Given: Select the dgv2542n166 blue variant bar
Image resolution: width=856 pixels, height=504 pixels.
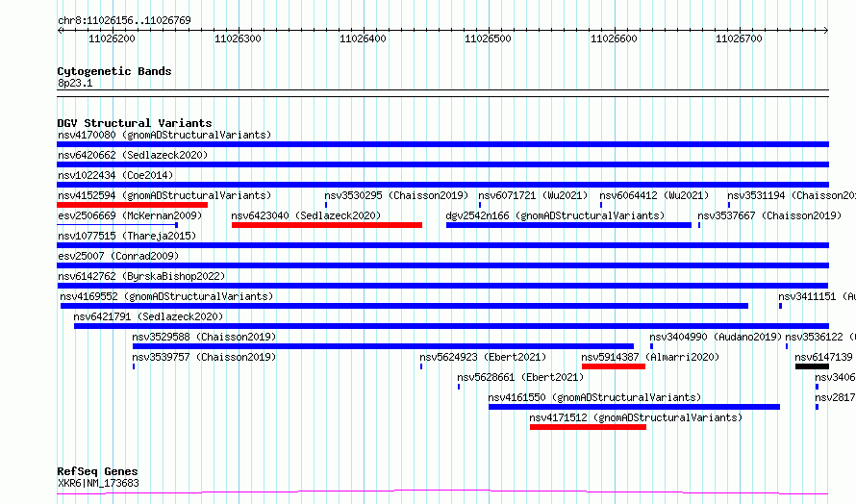Looking at the screenshot, I should (x=568, y=225).
